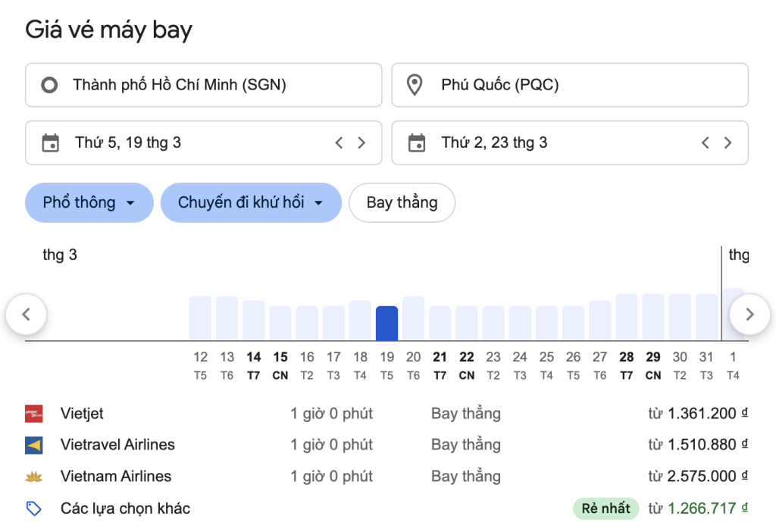Click the origin circle icon near SGN
Viewport: 776px width, 532px height.
click(49, 85)
